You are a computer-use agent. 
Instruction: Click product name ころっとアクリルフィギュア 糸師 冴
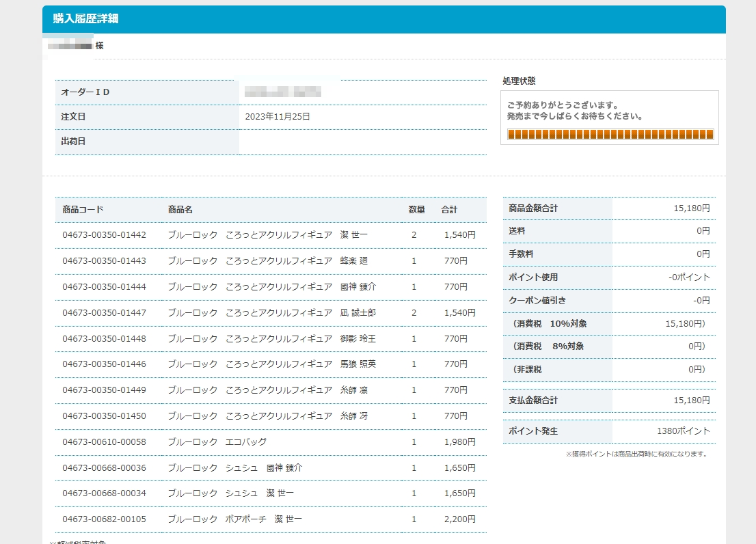click(x=297, y=416)
